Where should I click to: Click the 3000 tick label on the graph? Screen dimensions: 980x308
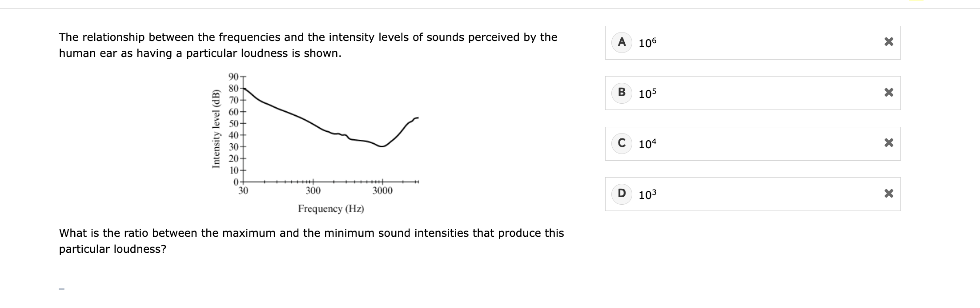(382, 191)
